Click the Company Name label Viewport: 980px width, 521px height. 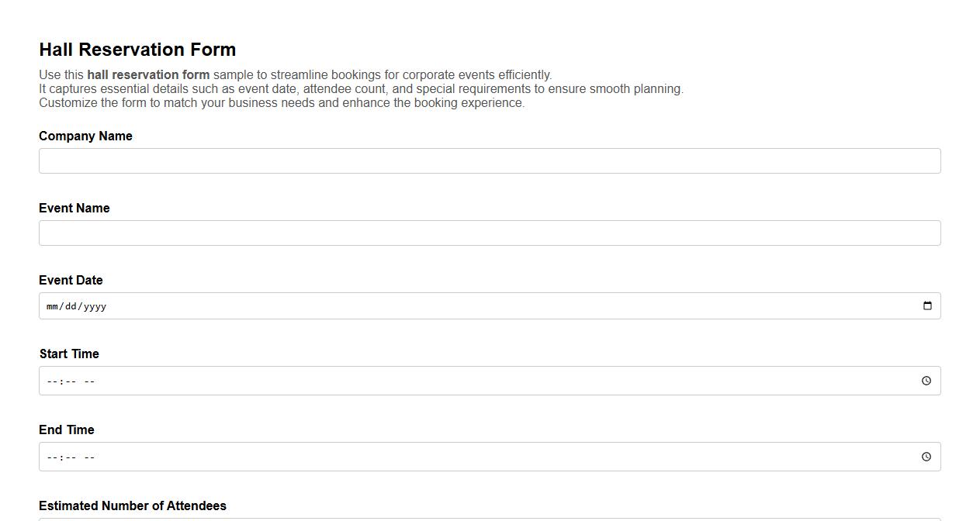click(x=85, y=136)
